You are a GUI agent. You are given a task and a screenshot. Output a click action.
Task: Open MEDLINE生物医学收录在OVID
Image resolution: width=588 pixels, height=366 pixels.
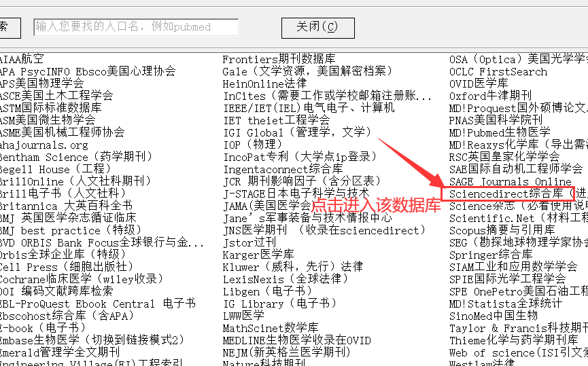tap(296, 340)
